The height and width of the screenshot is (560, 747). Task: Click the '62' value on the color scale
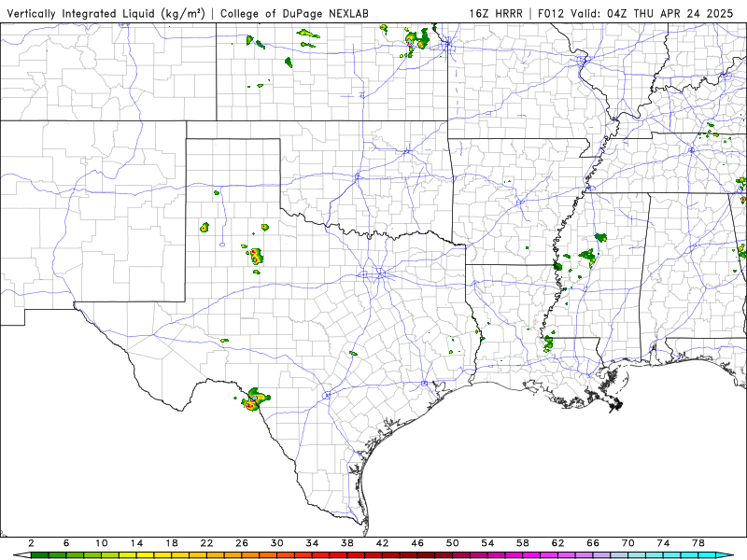pyautogui.click(x=557, y=543)
